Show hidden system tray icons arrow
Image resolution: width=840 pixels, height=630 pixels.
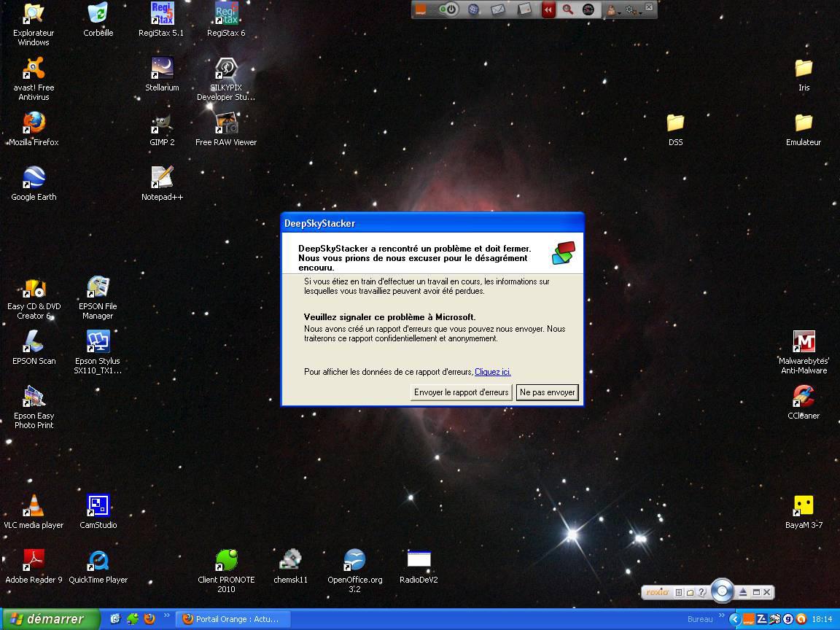pos(734,619)
